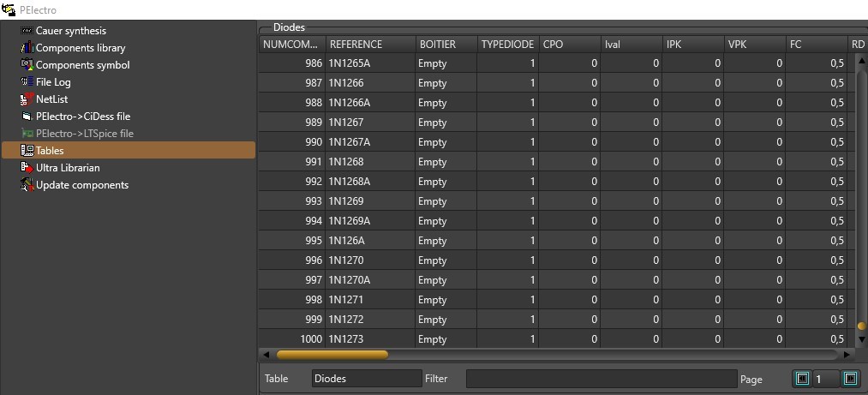Open the Components library icon

click(27, 48)
